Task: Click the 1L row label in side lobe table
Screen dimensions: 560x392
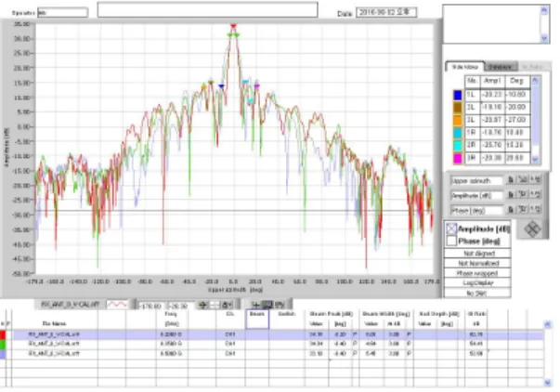Action: [472, 95]
